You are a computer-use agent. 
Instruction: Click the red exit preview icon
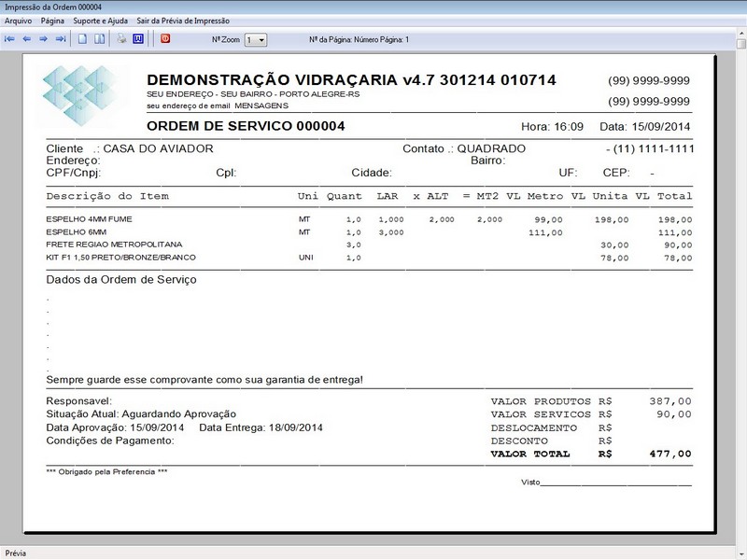(165, 38)
